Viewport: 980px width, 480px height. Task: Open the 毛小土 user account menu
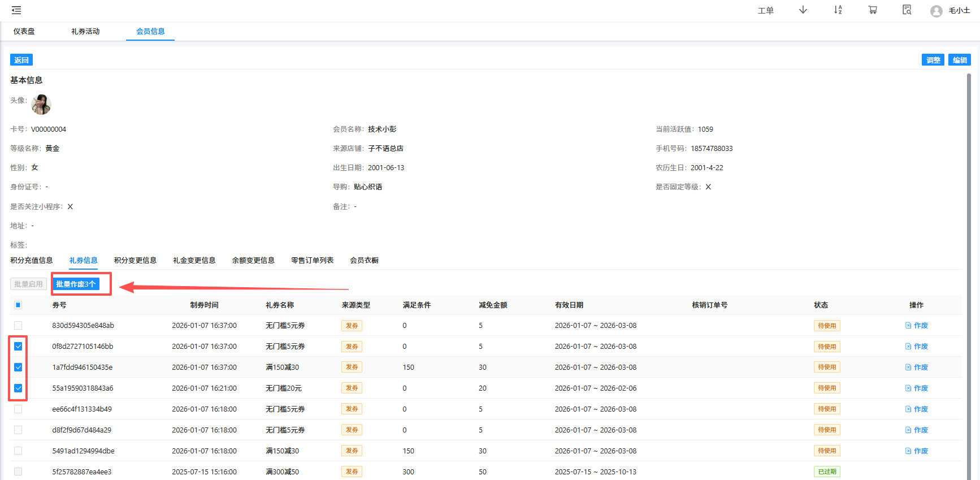pos(959,11)
